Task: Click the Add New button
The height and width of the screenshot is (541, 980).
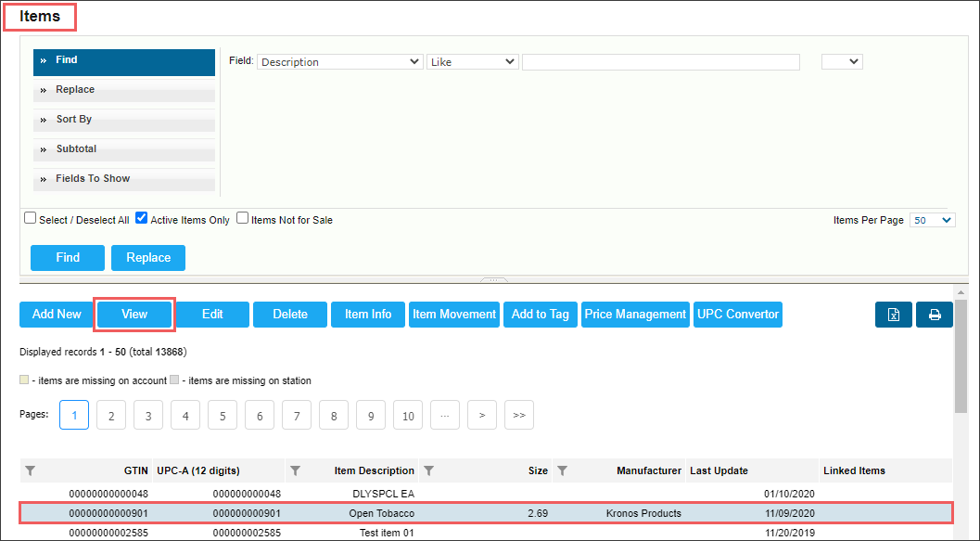Action: coord(57,315)
